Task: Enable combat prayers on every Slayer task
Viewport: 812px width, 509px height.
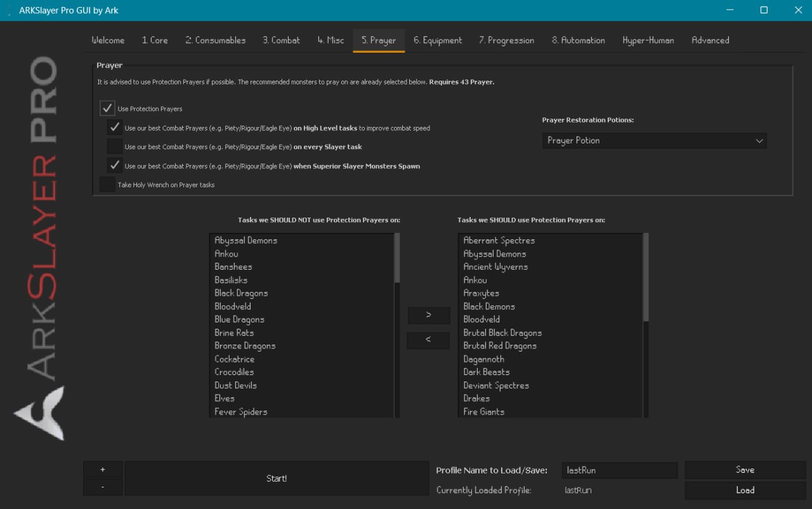Action: (114, 147)
